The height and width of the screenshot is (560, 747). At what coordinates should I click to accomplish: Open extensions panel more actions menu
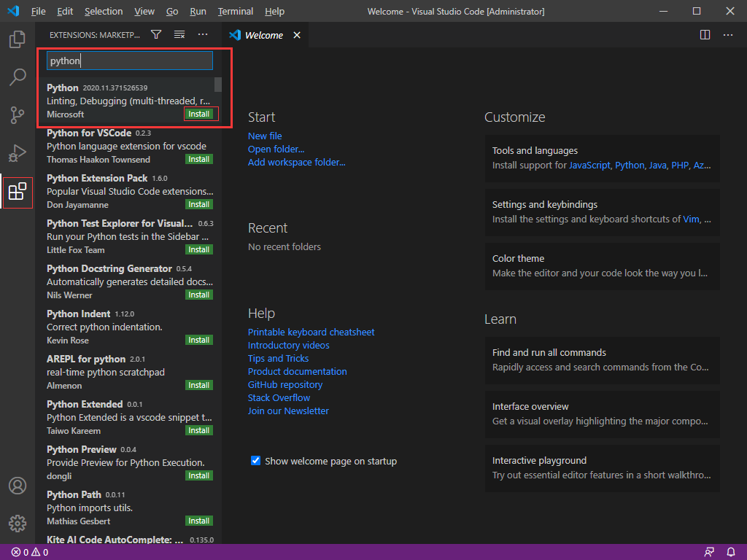pos(203,34)
